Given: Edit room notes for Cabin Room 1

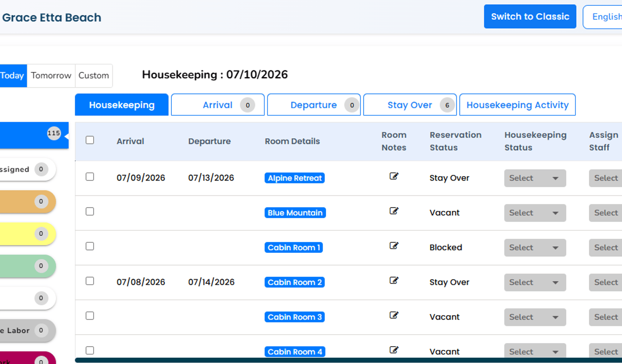Looking at the screenshot, I should 394,246.
